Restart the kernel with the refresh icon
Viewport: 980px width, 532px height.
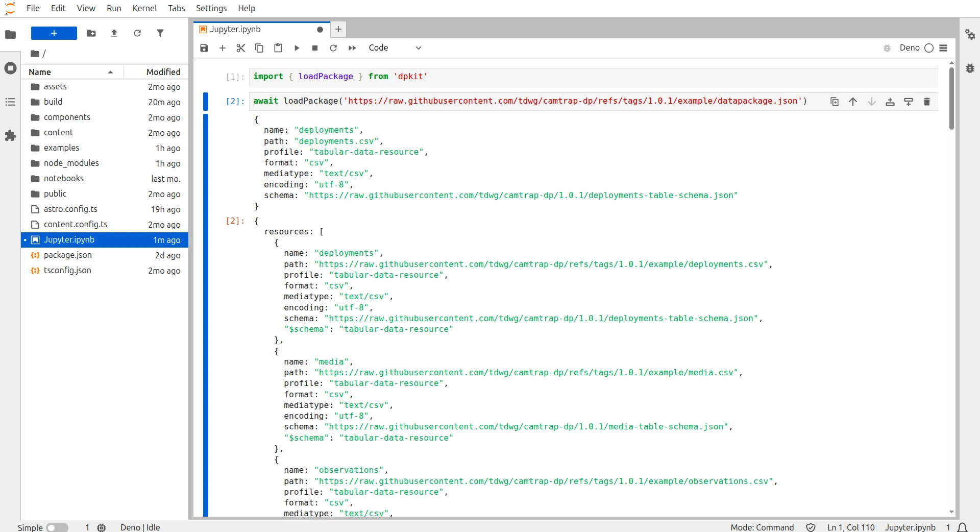(x=333, y=47)
